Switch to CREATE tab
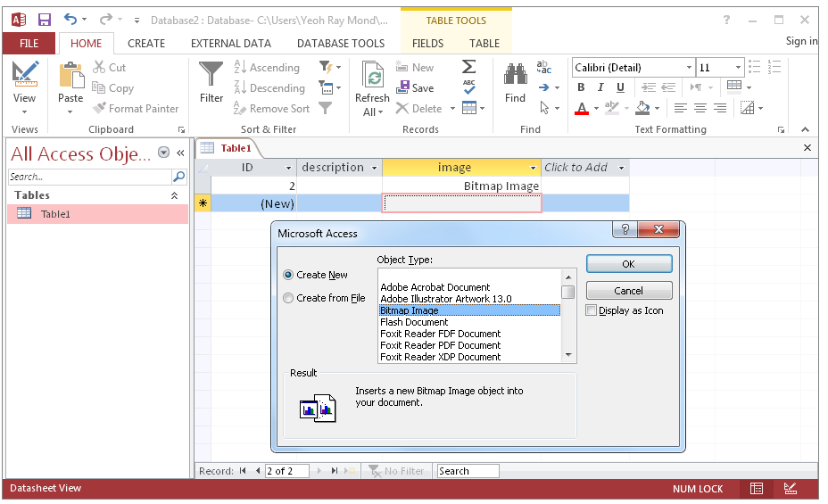828x504 pixels. pyautogui.click(x=146, y=44)
